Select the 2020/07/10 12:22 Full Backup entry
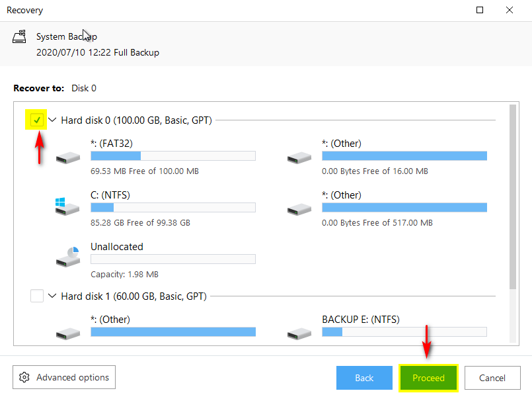The image size is (532, 399). (x=97, y=52)
